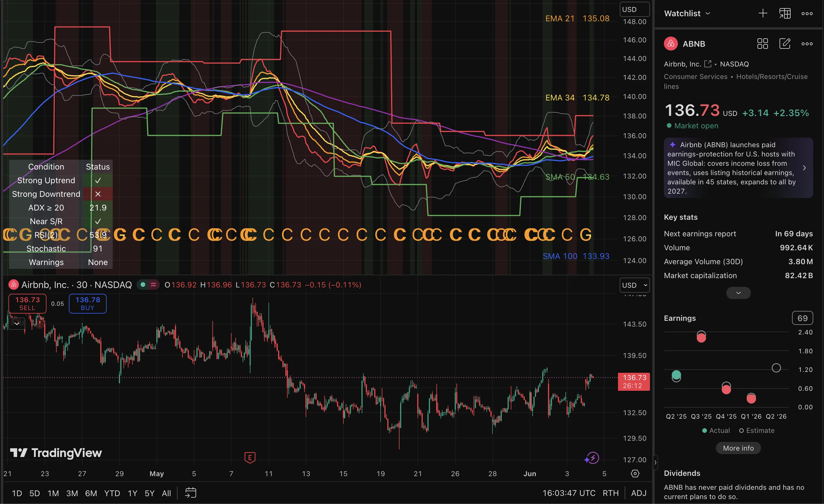
Task: Select the 6M time range
Action: click(x=91, y=493)
